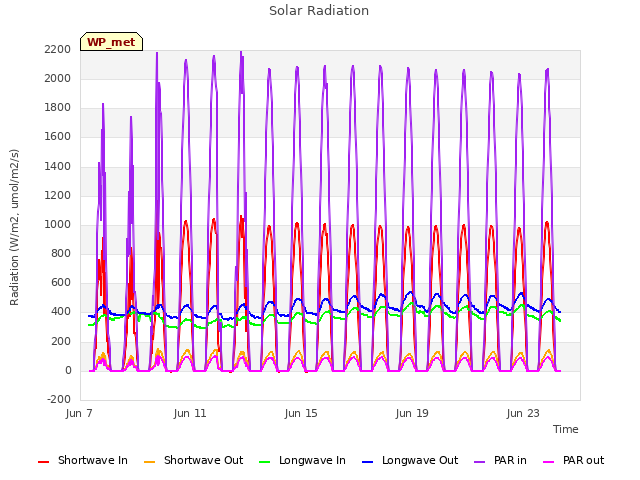Screen dimensions: 640x480
Task: Click the Jun 19 x-axis label
Action: [412, 413]
